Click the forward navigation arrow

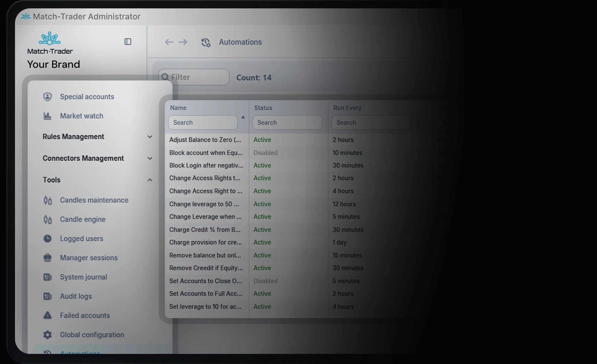[x=183, y=42]
